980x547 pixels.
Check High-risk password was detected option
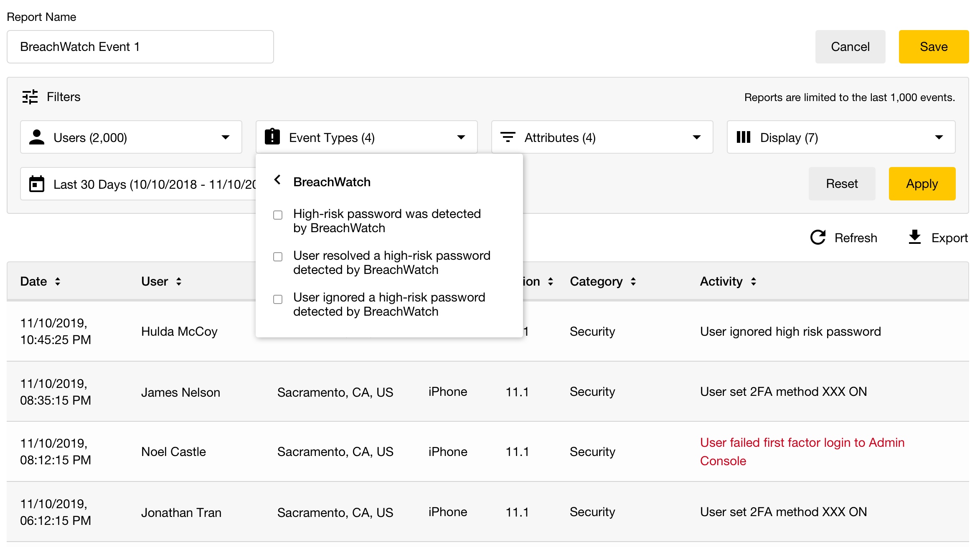tap(278, 215)
